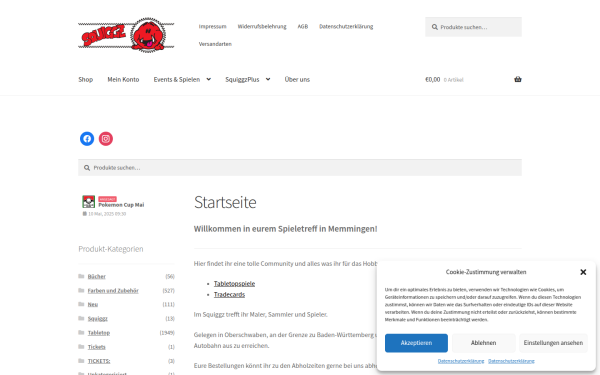The width and height of the screenshot is (600, 375).
Task: Open the Widerrufsbelehrung link
Action: [x=262, y=26]
